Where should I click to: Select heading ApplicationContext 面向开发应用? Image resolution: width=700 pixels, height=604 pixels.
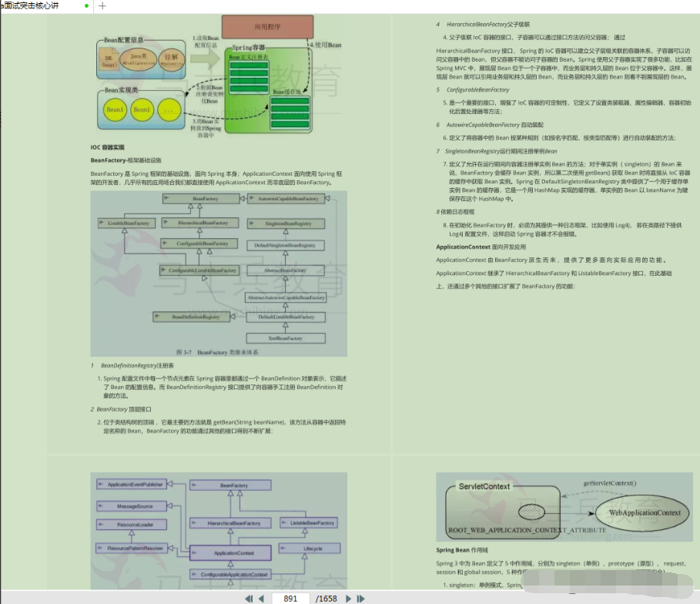(x=481, y=247)
